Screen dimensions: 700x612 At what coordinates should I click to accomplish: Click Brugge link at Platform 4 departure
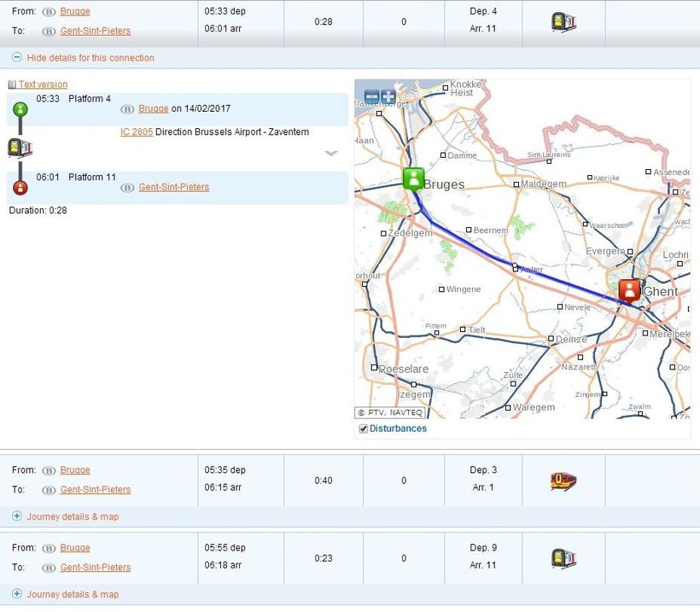[154, 108]
